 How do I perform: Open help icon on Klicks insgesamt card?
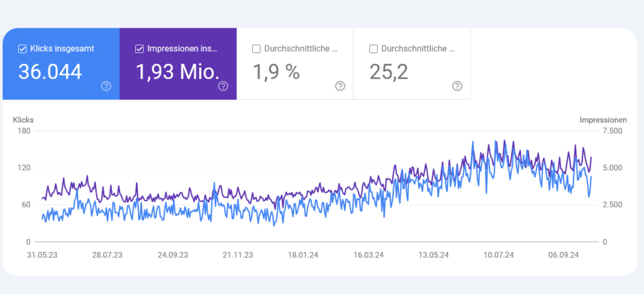point(106,86)
